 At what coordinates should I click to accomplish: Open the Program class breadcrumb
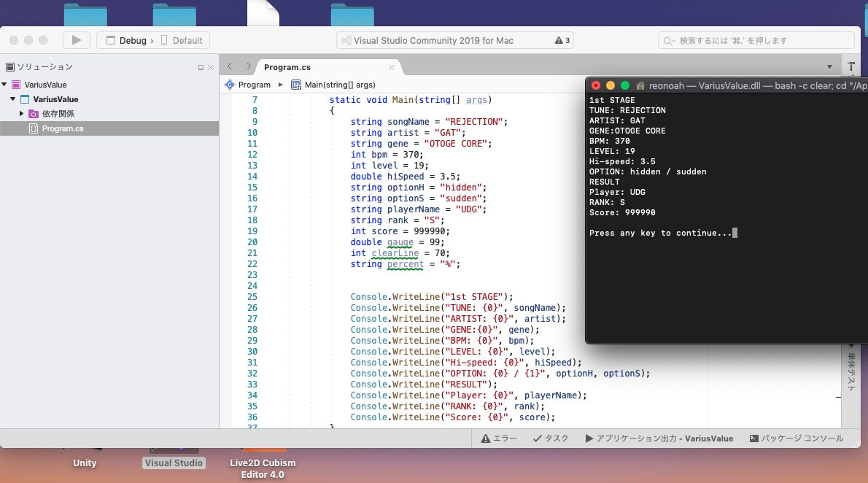point(254,85)
